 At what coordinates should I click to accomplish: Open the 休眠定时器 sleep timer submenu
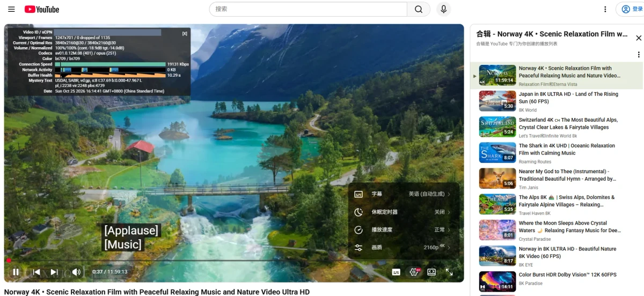[x=403, y=212]
